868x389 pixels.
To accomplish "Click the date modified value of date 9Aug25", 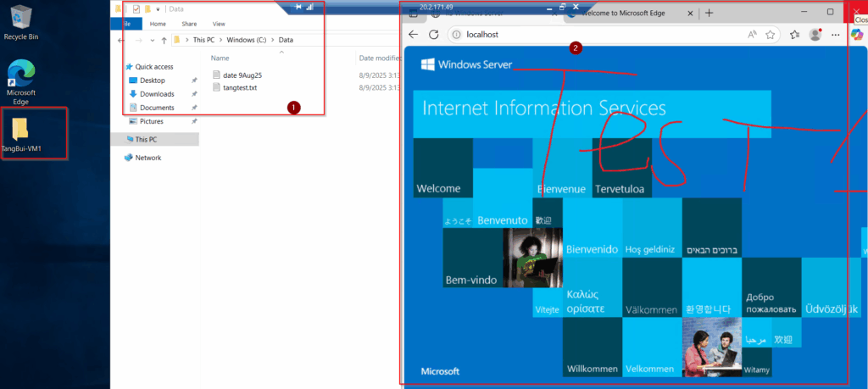I will 379,75.
